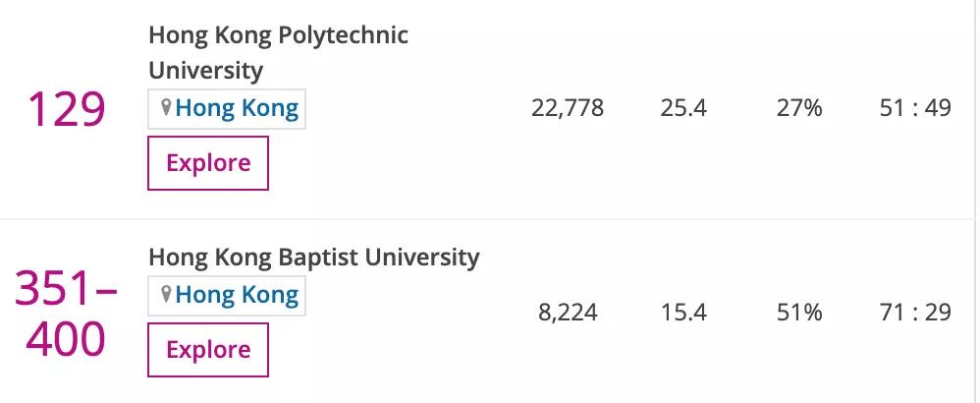This screenshot has width=980, height=403.
Task: Open the Hong Kong Baptist University title
Action: click(x=313, y=258)
